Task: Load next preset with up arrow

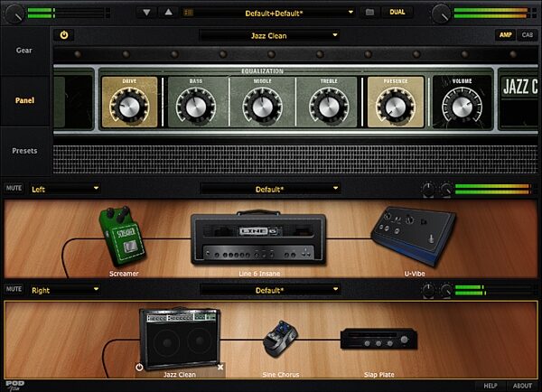Action: pos(168,13)
